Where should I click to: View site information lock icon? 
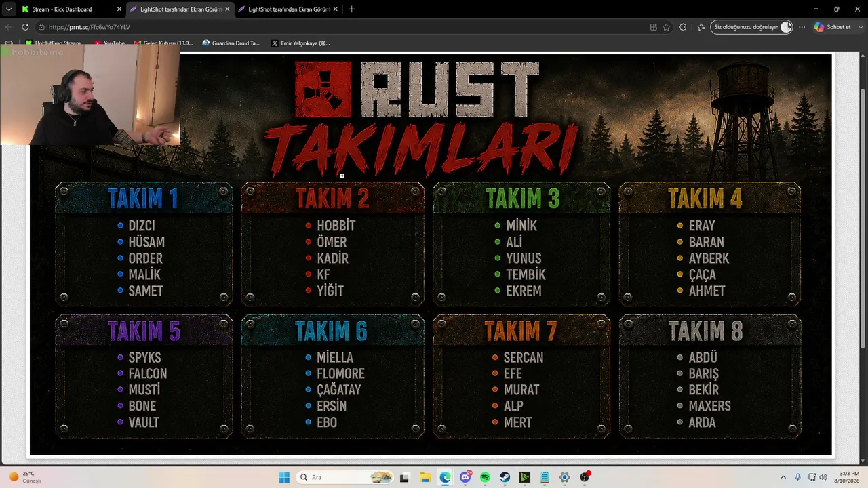(x=42, y=27)
